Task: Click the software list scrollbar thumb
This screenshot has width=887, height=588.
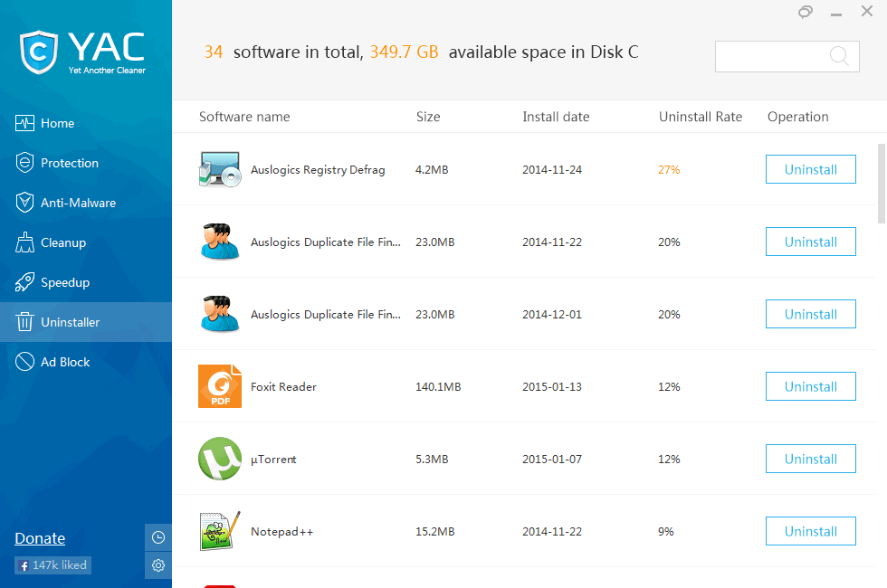Action: (882, 183)
